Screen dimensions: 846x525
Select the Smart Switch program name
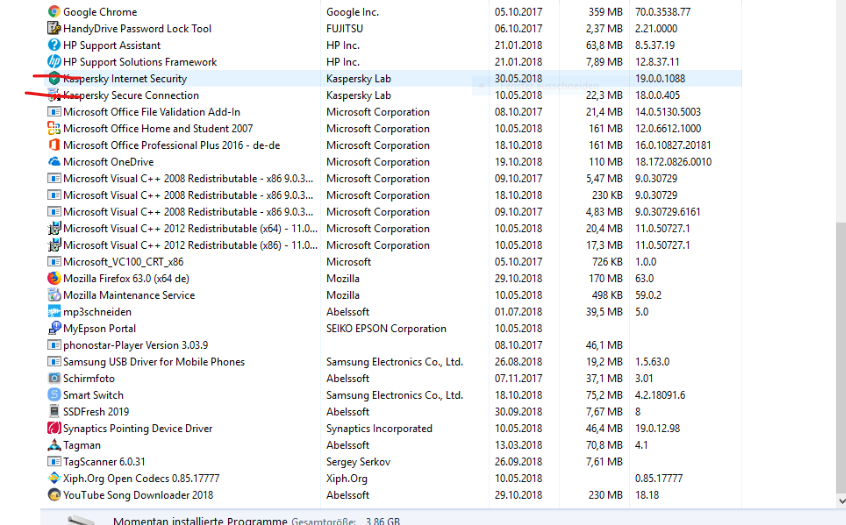[x=93, y=395]
